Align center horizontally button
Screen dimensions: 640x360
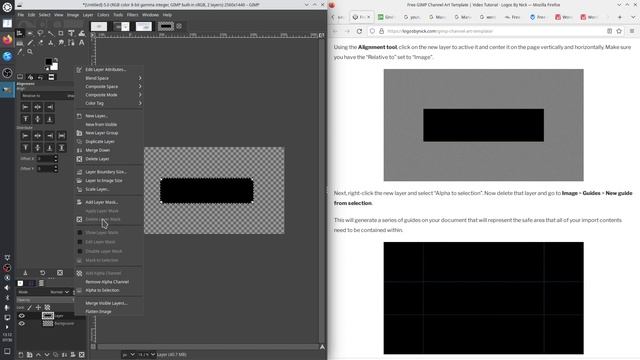click(38, 107)
